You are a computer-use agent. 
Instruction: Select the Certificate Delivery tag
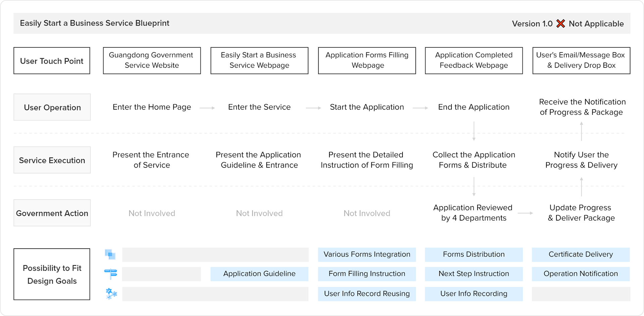coord(581,255)
